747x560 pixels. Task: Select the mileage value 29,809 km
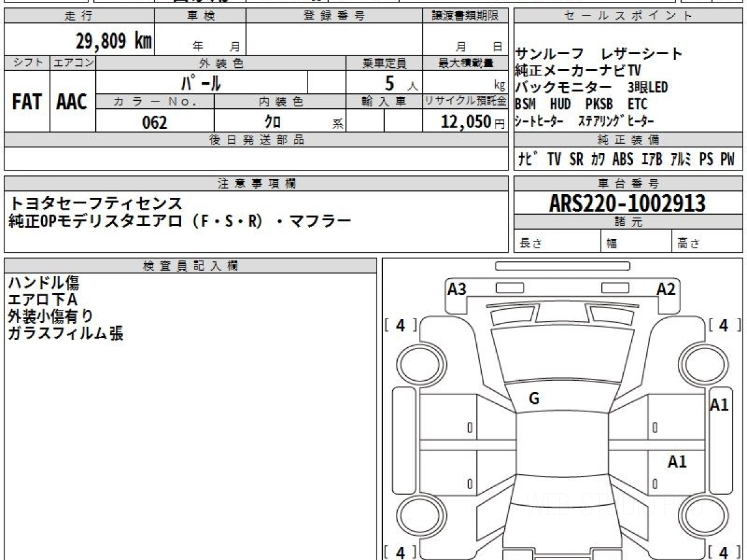tap(113, 41)
